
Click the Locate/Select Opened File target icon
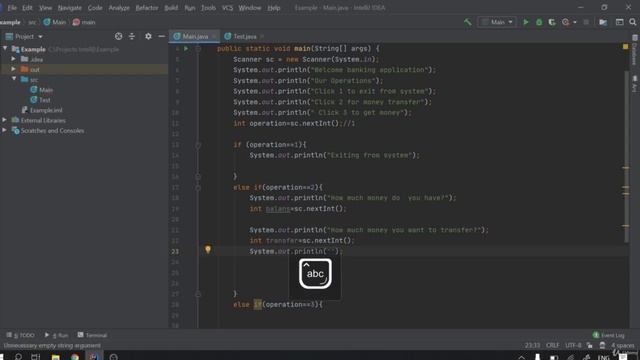point(118,36)
